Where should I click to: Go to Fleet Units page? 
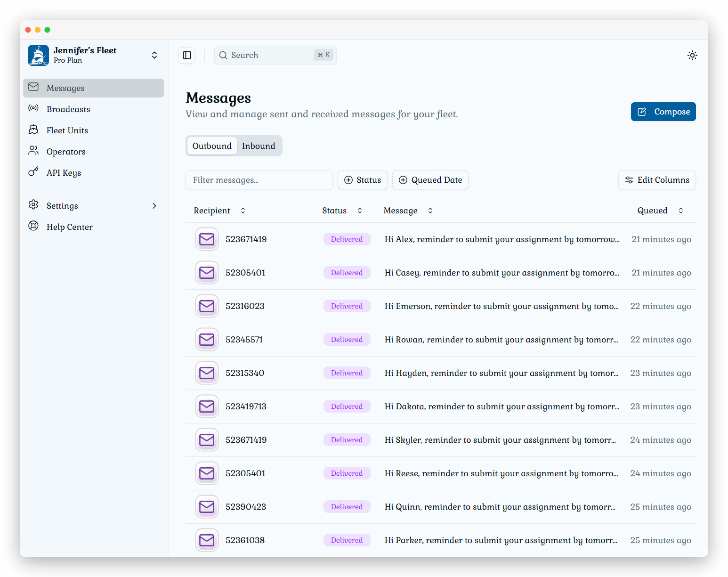click(67, 130)
